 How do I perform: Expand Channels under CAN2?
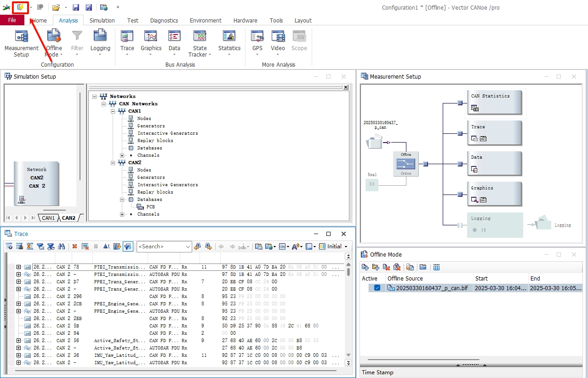(x=122, y=214)
